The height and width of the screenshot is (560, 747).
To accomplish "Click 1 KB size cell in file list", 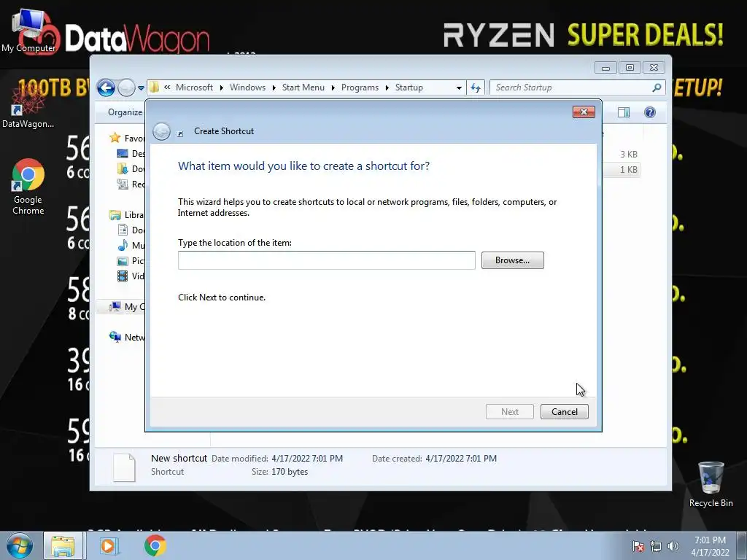I will (628, 169).
